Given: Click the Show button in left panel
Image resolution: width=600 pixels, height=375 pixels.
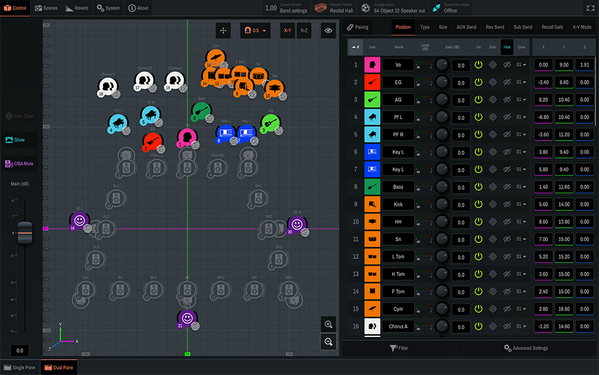Looking at the screenshot, I should 20,140.
